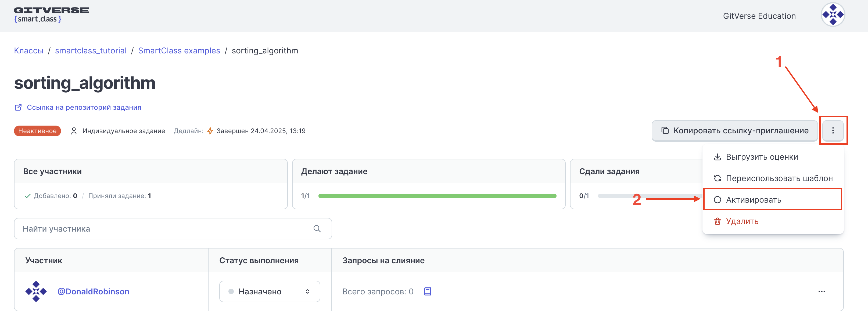Choose Удалить in the menu

coord(773,221)
